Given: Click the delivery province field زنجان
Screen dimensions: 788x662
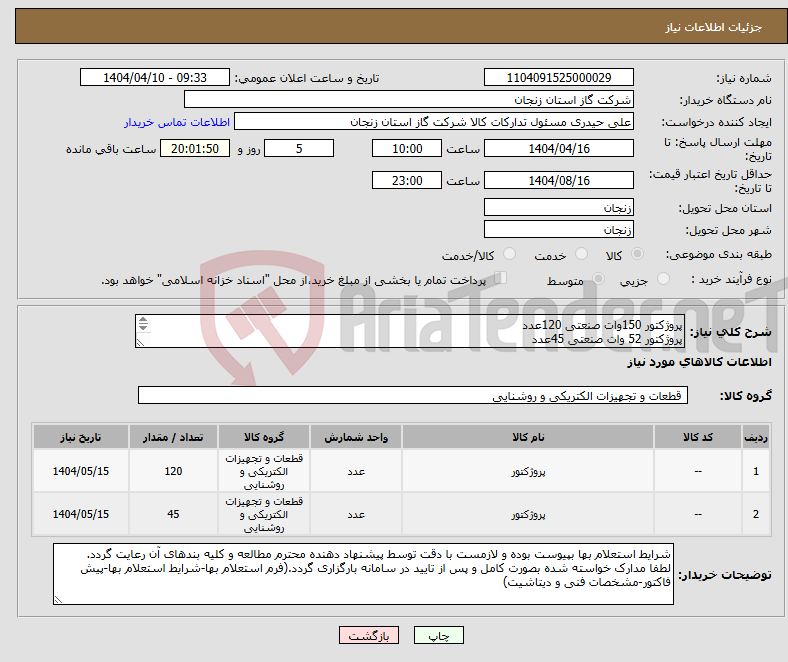Looking at the screenshot, I should tap(558, 207).
